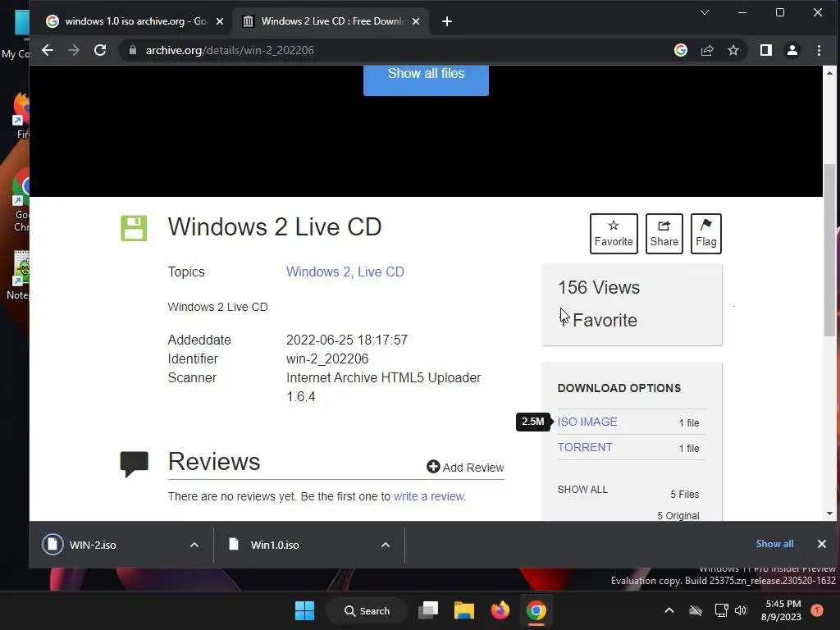Viewport: 840px width, 630px height.
Task: Click Add Review
Action: tap(465, 467)
